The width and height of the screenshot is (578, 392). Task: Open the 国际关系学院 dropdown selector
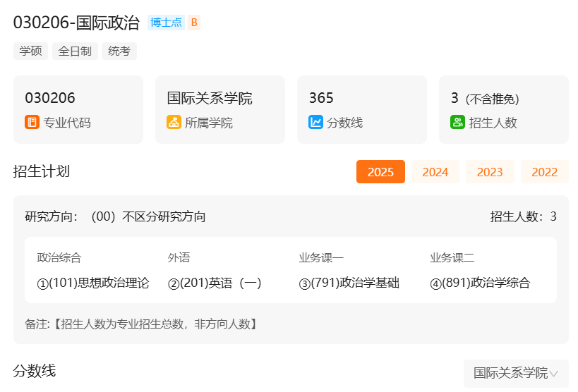pos(510,373)
